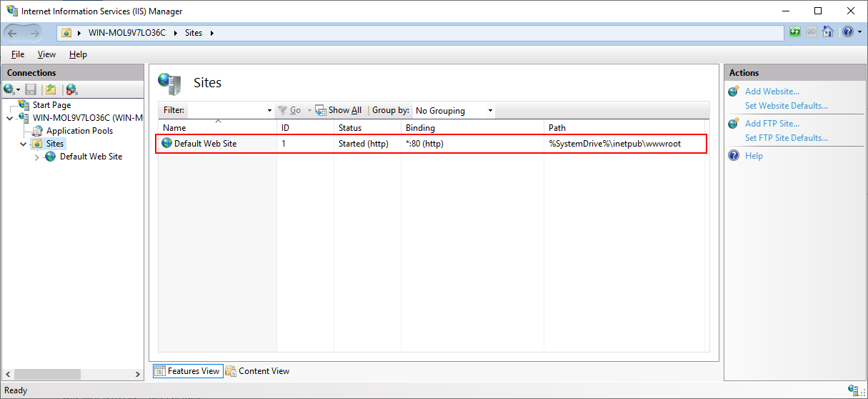The width and height of the screenshot is (868, 399).
Task: Click the Up folder icon in Connections
Action: coord(51,89)
